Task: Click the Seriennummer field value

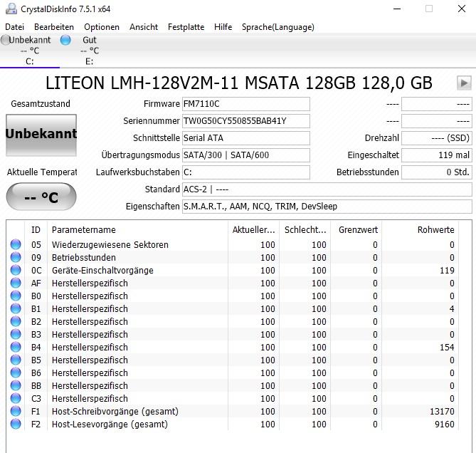Action: coord(246,121)
